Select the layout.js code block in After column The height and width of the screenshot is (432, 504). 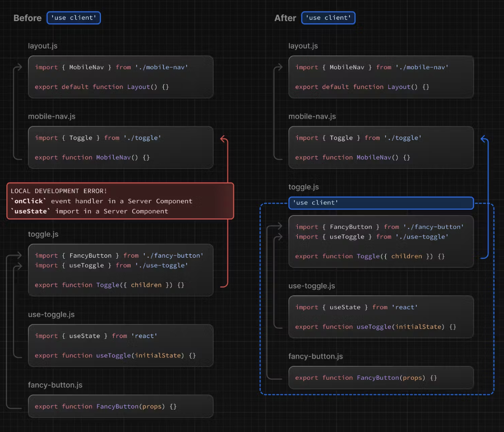tap(381, 77)
